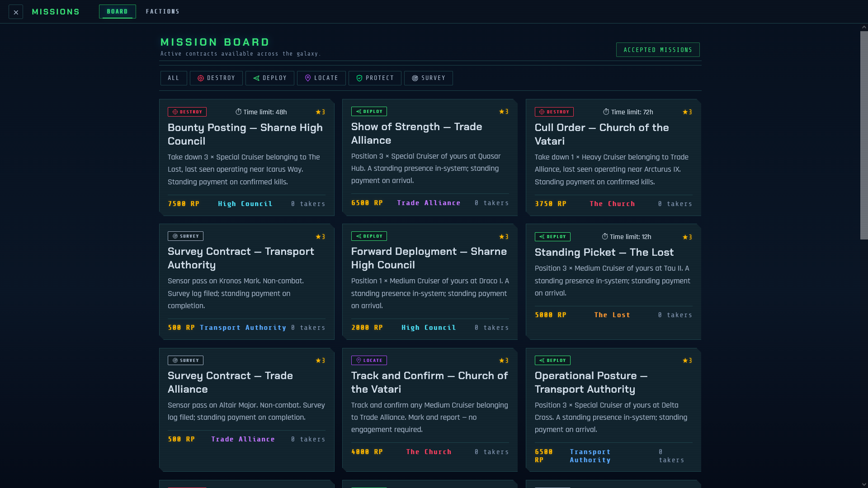The image size is (868, 488).
Task: Open the Factions tab
Action: coord(163,12)
